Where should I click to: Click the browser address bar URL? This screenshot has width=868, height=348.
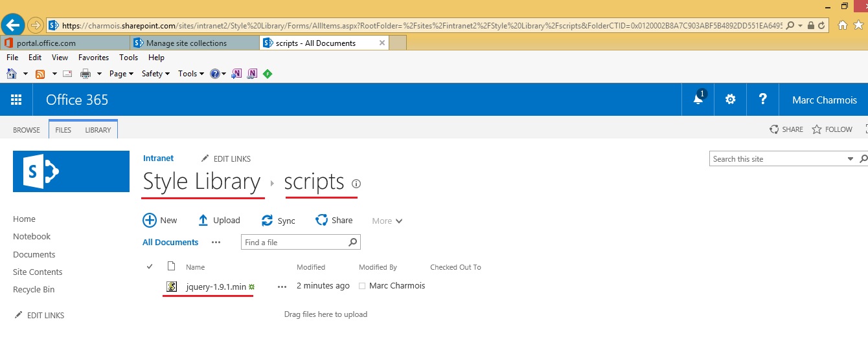(422, 26)
